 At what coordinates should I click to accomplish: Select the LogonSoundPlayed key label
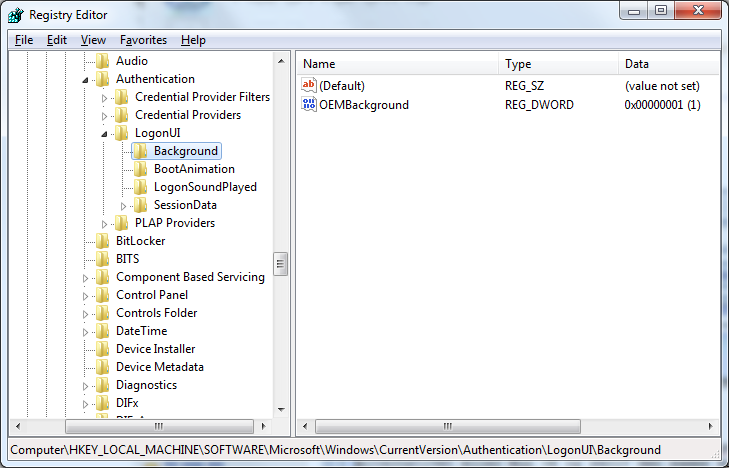click(x=205, y=187)
